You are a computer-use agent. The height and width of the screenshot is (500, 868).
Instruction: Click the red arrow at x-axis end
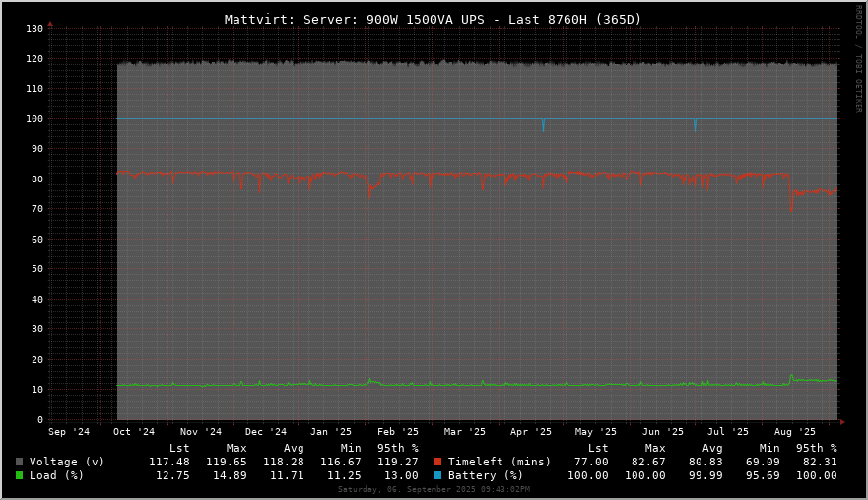click(x=842, y=422)
